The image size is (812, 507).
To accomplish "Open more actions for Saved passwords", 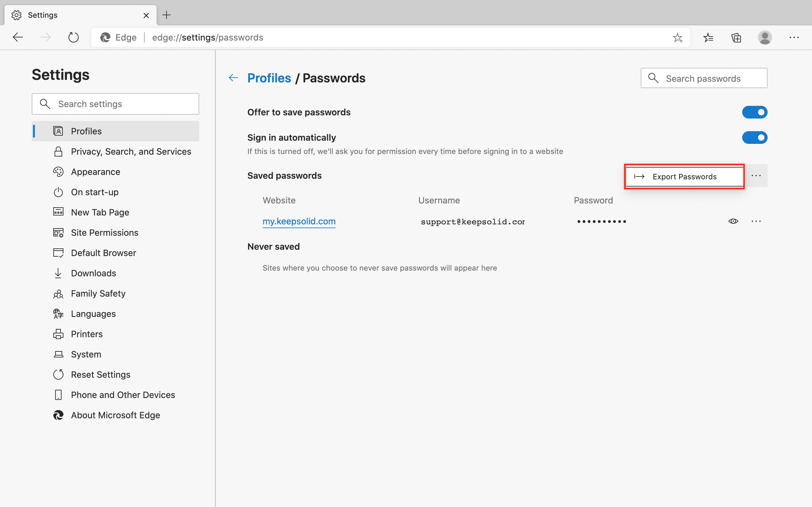I will point(756,176).
